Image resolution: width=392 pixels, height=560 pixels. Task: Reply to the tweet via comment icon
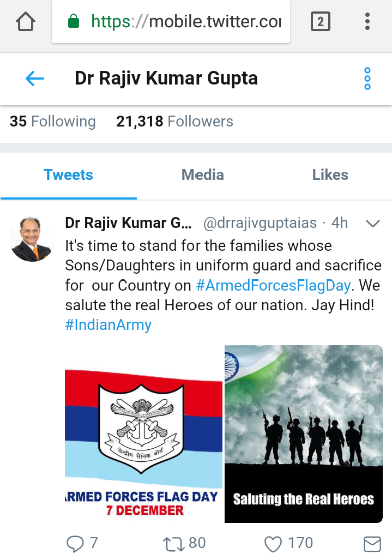coord(75,544)
